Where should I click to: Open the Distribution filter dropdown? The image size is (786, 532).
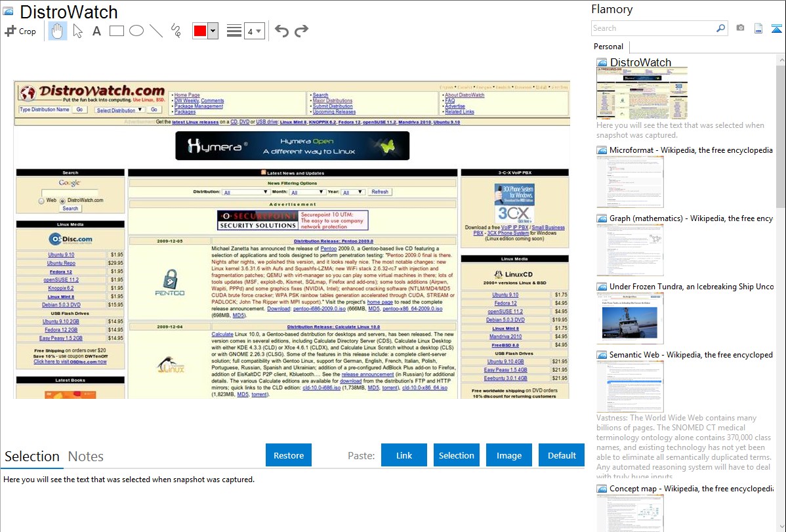pyautogui.click(x=245, y=192)
